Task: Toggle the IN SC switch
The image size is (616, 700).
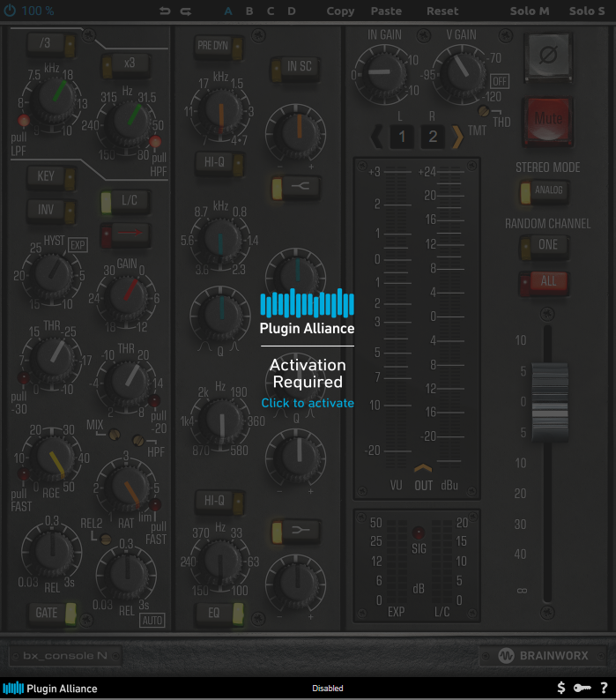Action: [295, 68]
